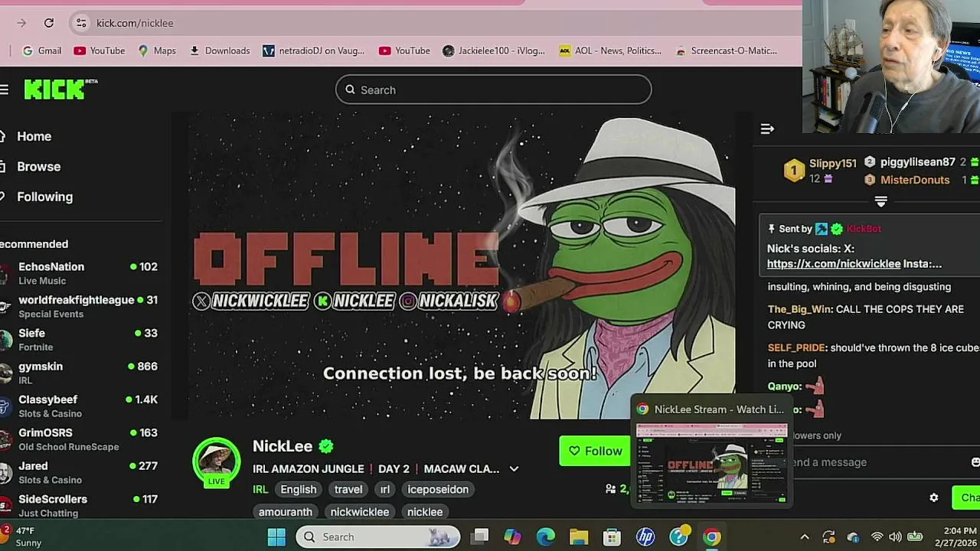Click Qanyo username in chat

point(785,386)
